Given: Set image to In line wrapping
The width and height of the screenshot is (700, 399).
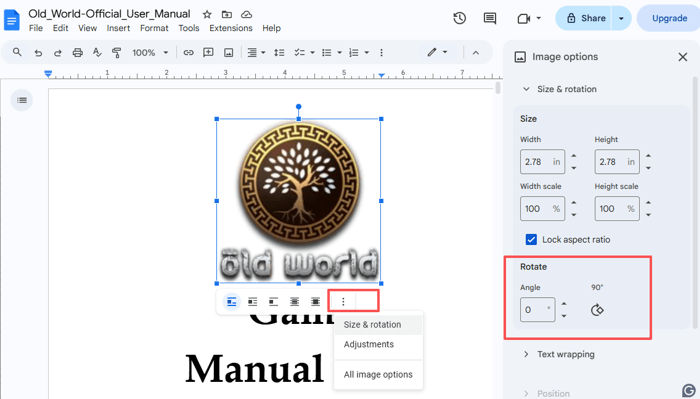Looking at the screenshot, I should [231, 302].
